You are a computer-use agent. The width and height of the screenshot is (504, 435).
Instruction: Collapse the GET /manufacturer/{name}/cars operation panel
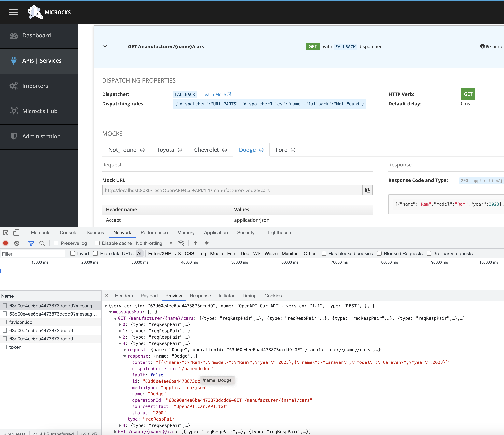tap(105, 46)
